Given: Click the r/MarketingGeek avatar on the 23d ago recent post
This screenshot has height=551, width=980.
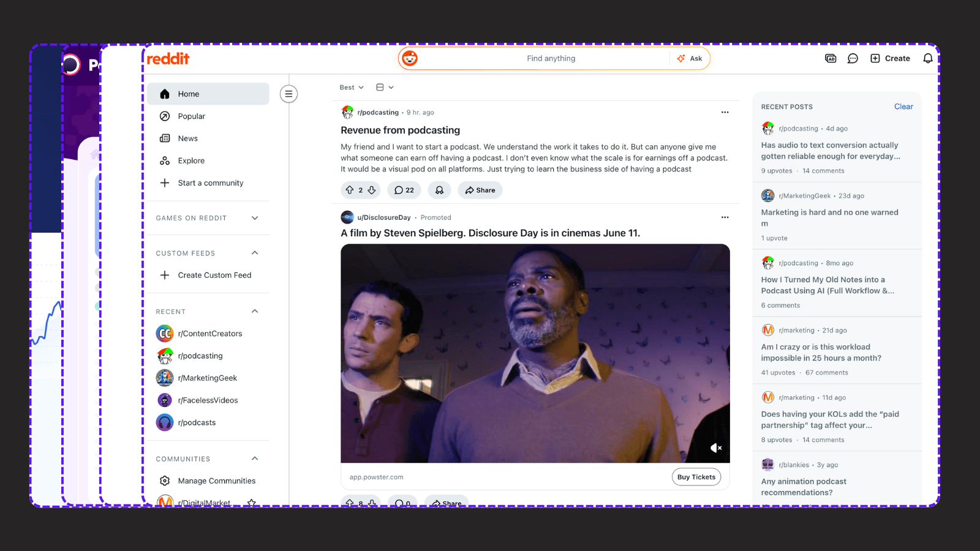Looking at the screenshot, I should click(768, 196).
